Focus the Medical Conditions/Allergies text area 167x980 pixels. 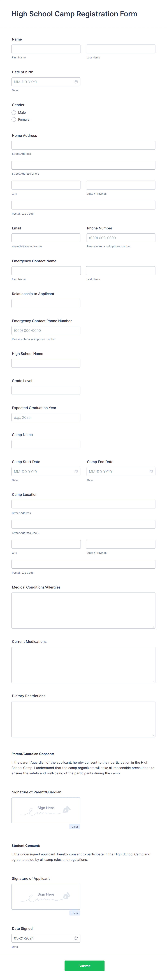point(83,610)
